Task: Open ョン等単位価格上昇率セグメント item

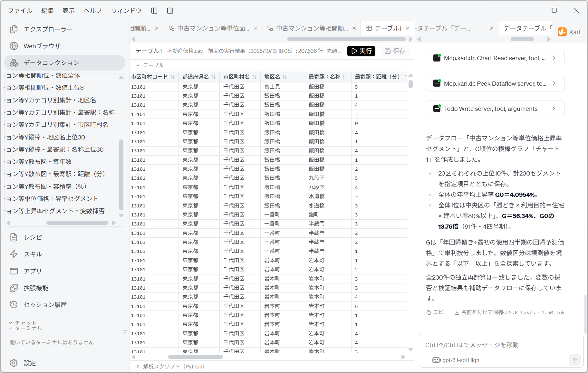Action: point(52,199)
